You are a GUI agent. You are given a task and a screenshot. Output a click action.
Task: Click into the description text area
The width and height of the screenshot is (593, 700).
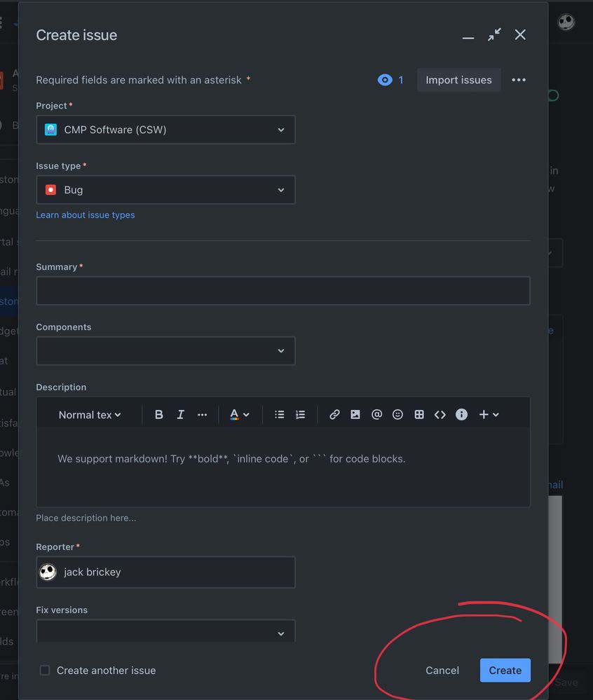click(x=283, y=467)
